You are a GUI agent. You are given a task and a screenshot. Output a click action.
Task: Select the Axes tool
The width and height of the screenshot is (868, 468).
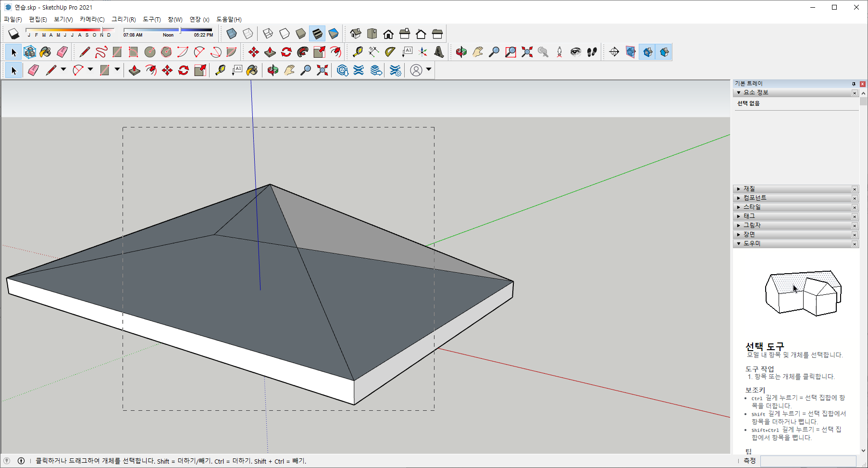[x=422, y=52]
